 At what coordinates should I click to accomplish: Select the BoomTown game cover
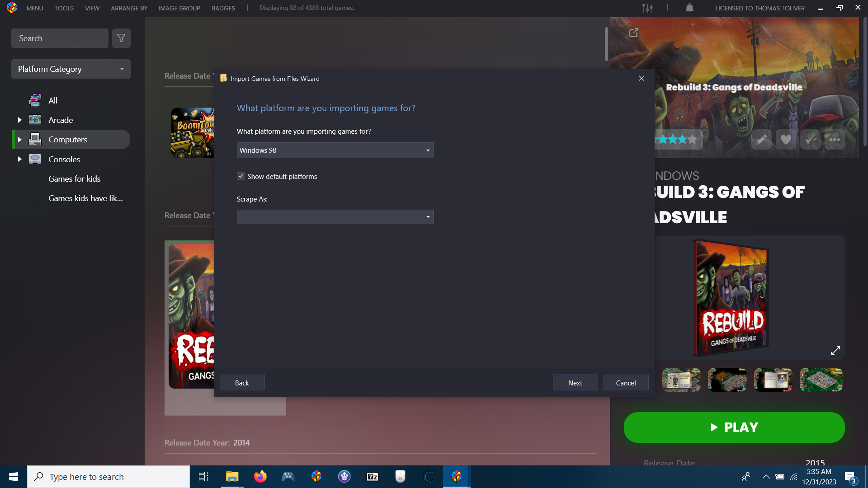click(x=193, y=132)
